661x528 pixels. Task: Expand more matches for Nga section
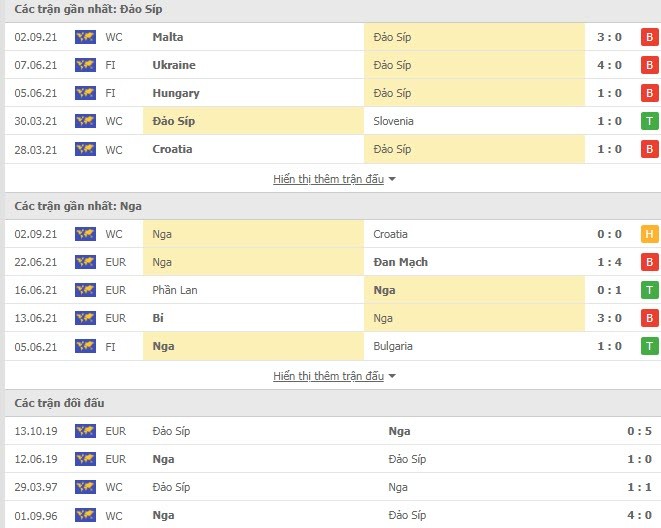point(328,376)
